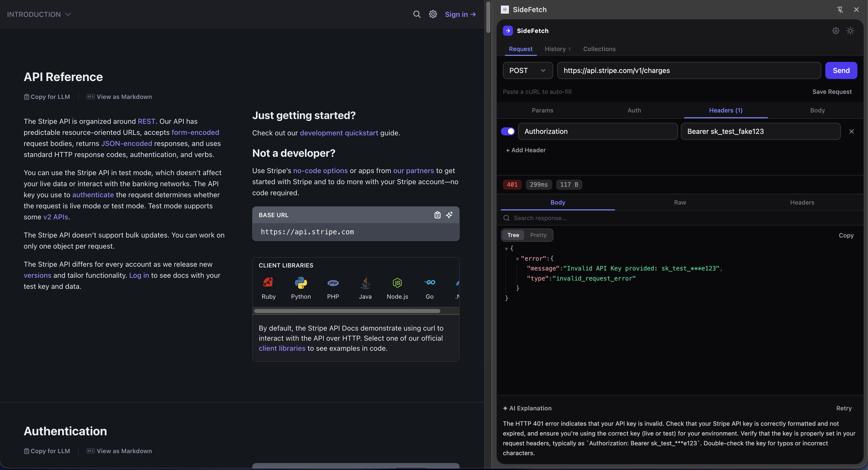Show the response Body tab

pos(558,202)
